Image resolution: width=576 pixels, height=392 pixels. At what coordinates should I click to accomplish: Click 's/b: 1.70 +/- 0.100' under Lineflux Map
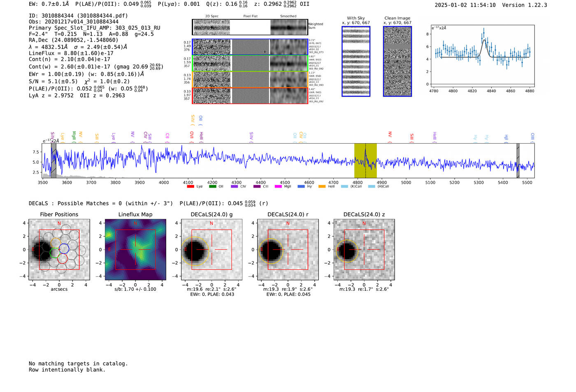tap(135, 289)
